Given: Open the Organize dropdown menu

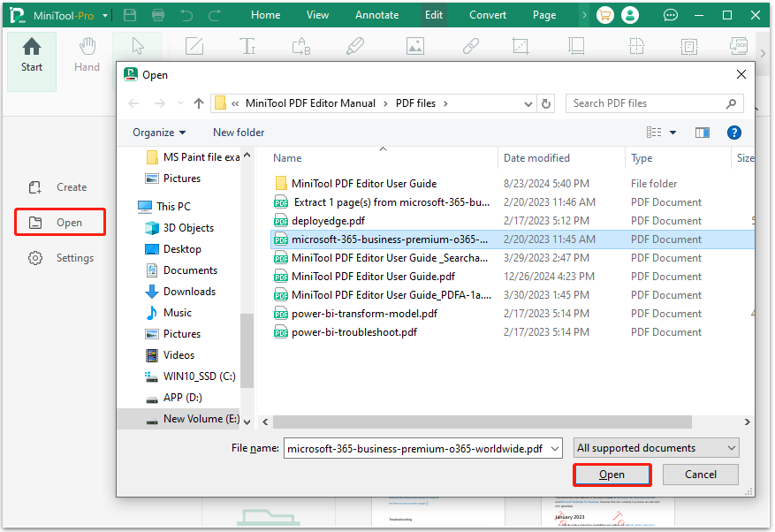Looking at the screenshot, I should point(159,133).
